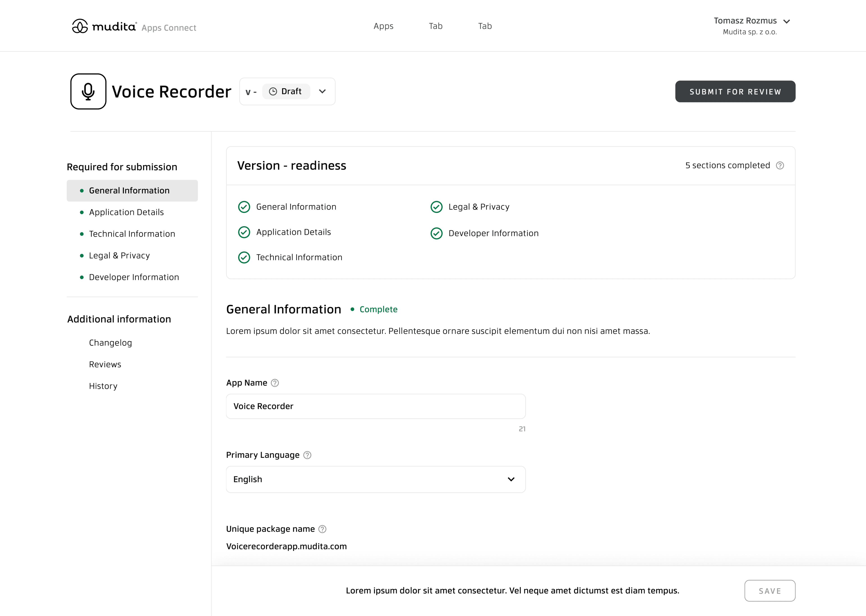Viewport: 866px width, 616px height.
Task: Open the Apps tab in top navigation
Action: pos(383,26)
